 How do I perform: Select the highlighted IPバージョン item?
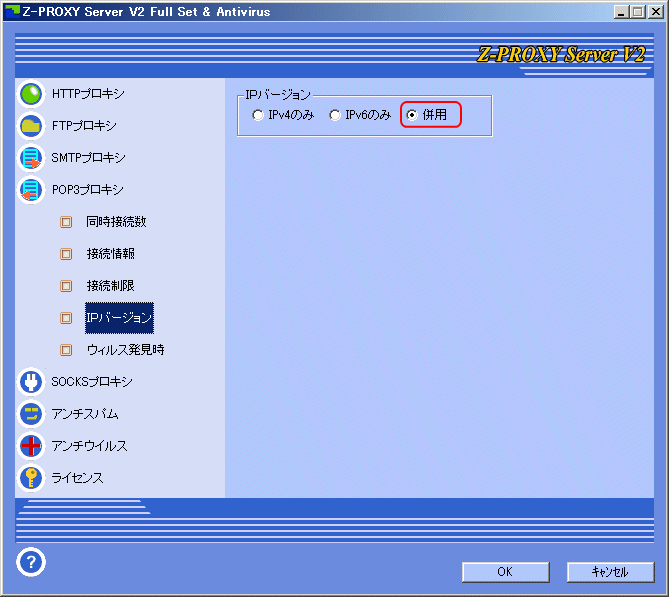click(x=119, y=318)
